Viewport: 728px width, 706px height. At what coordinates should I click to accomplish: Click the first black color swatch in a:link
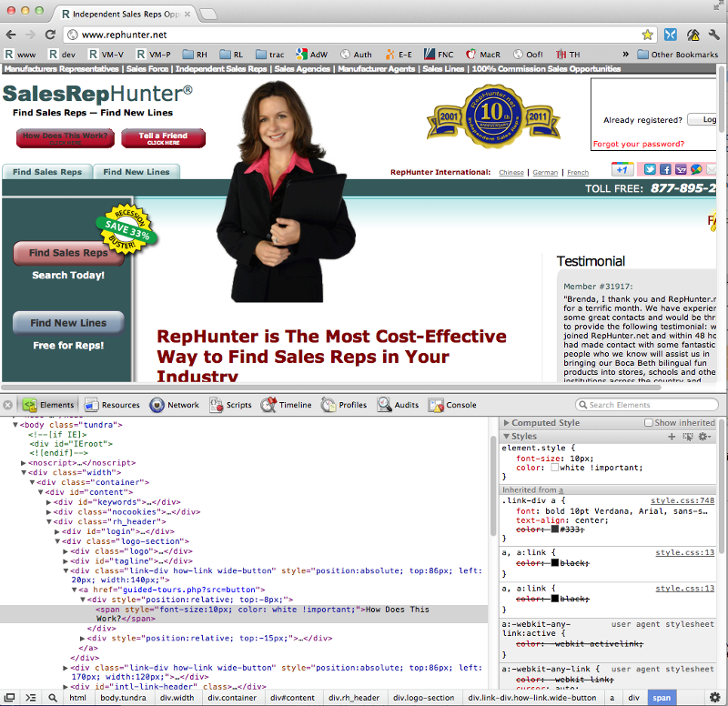(554, 562)
